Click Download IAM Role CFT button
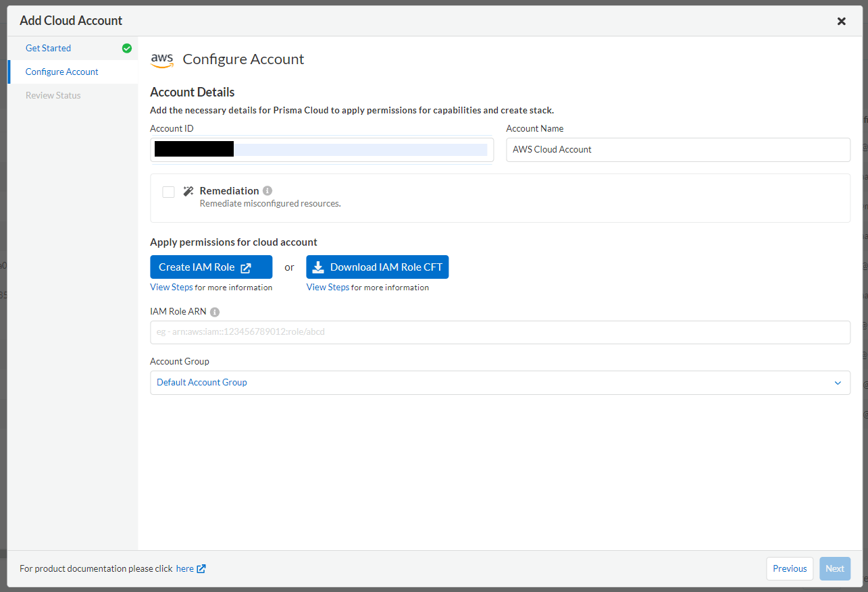Viewport: 868px width, 592px height. pyautogui.click(x=378, y=267)
